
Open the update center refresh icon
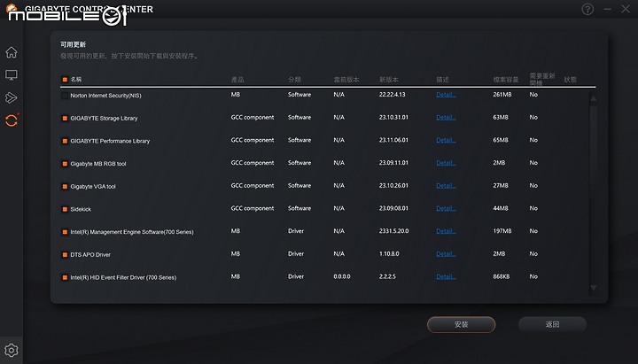(12, 120)
